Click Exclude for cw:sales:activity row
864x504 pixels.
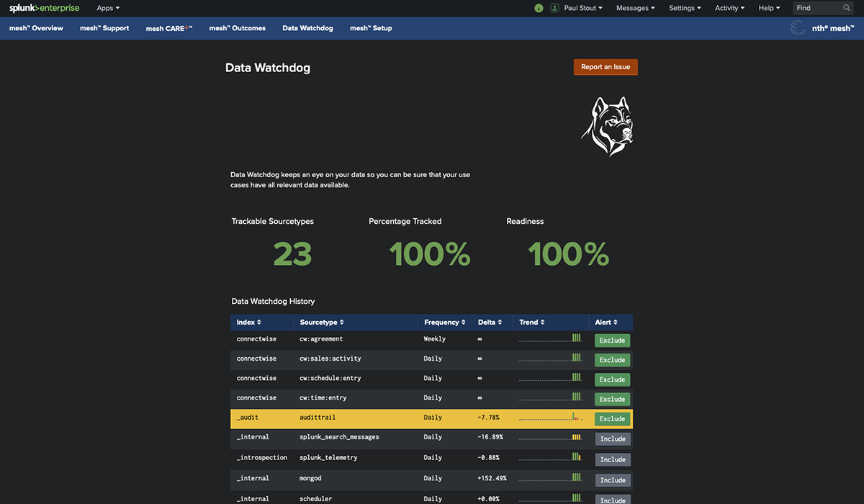tap(612, 359)
